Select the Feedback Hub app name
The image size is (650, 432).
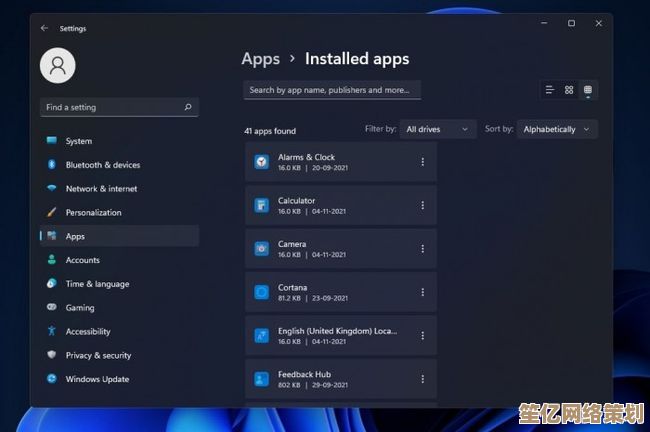(304, 374)
